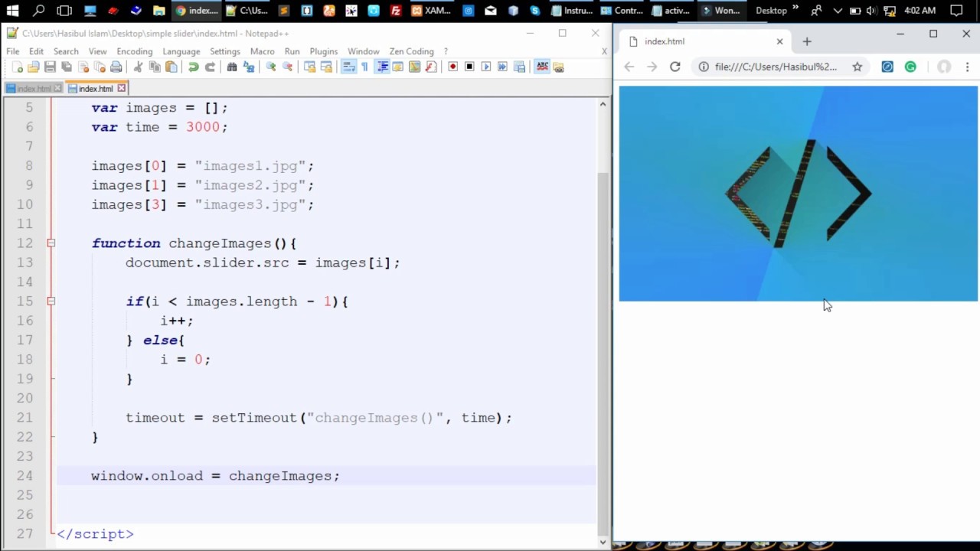Toggle show all characters pilcrow icon

tap(364, 67)
